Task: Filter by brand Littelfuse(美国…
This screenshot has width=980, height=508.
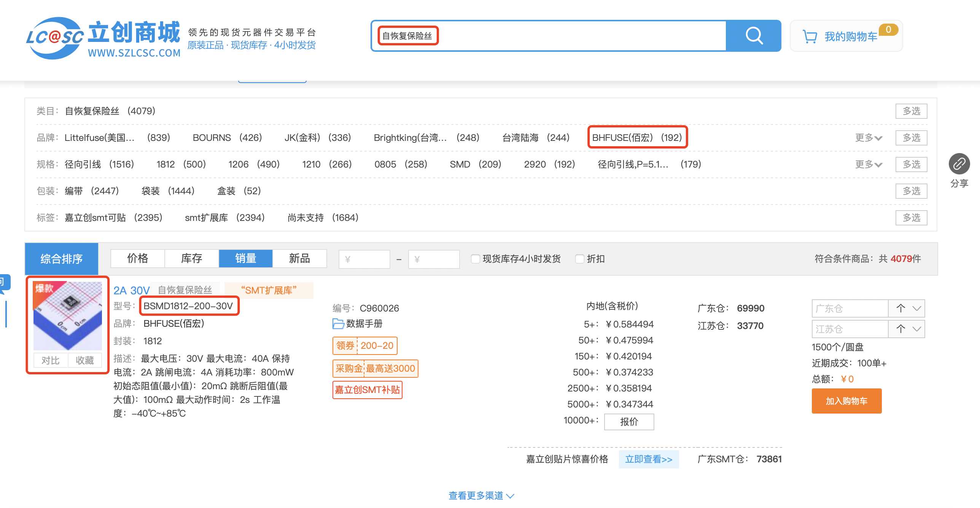Action: click(x=117, y=137)
